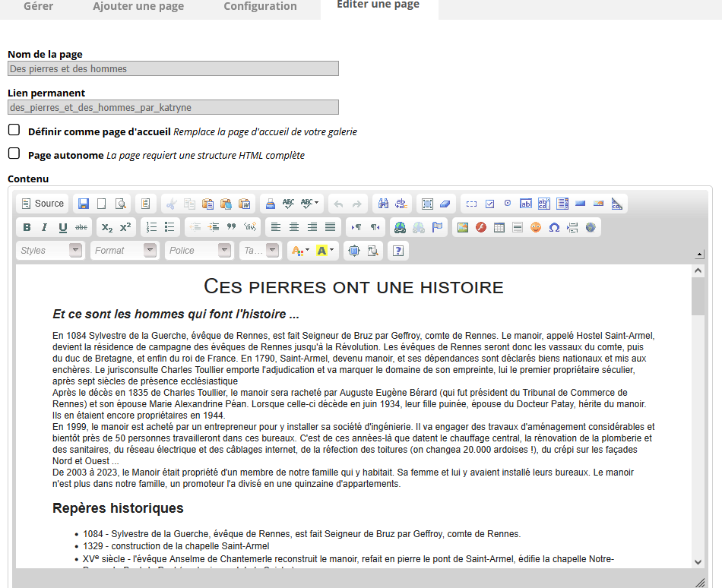Open the spell check as you type dropdown
Viewport: 722px width, 588px height.
[310, 204]
